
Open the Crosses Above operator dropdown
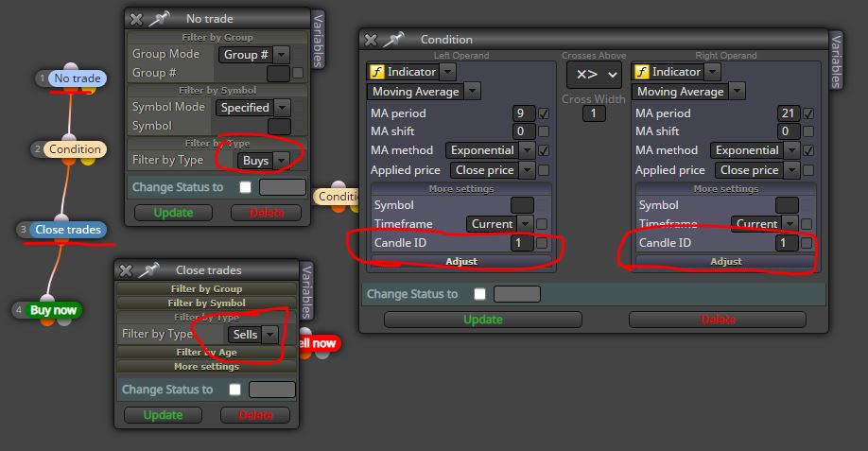point(594,75)
